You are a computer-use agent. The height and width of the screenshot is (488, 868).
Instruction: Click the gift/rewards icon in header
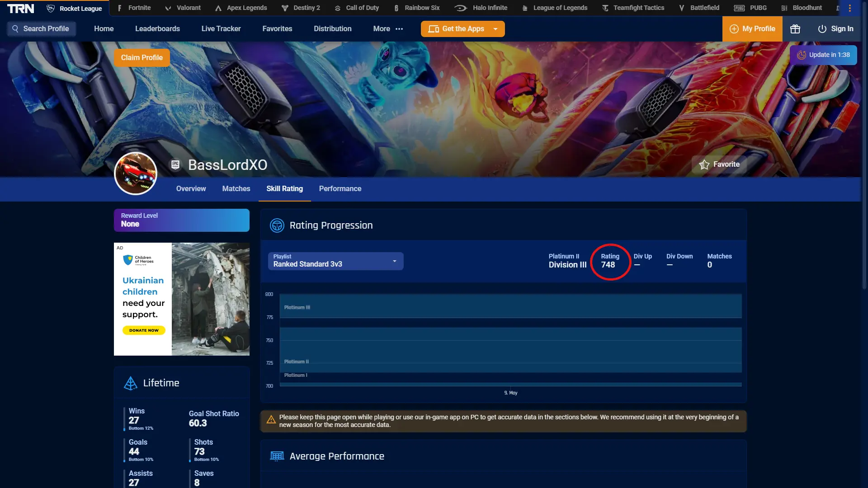click(x=796, y=28)
